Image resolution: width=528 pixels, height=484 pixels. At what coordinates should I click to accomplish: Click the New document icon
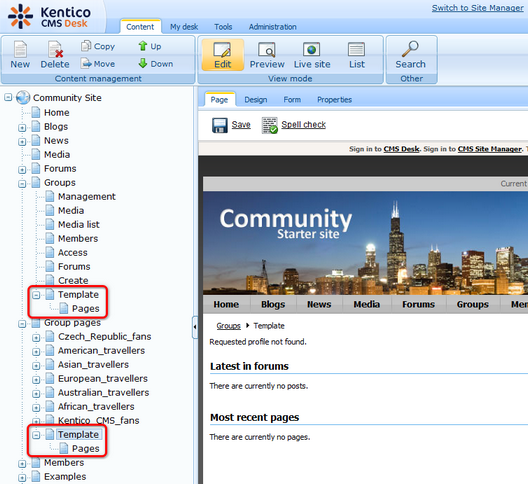(20, 50)
